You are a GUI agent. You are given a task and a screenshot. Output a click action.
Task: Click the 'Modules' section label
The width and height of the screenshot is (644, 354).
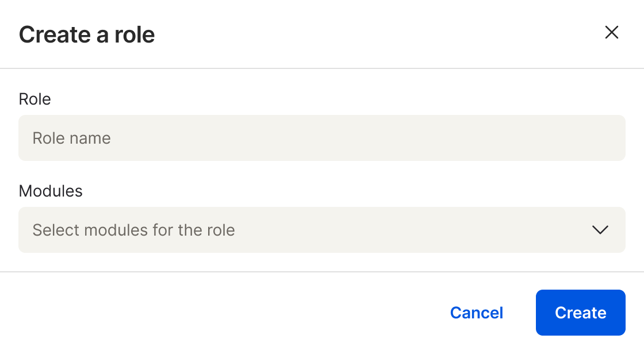pos(51,191)
